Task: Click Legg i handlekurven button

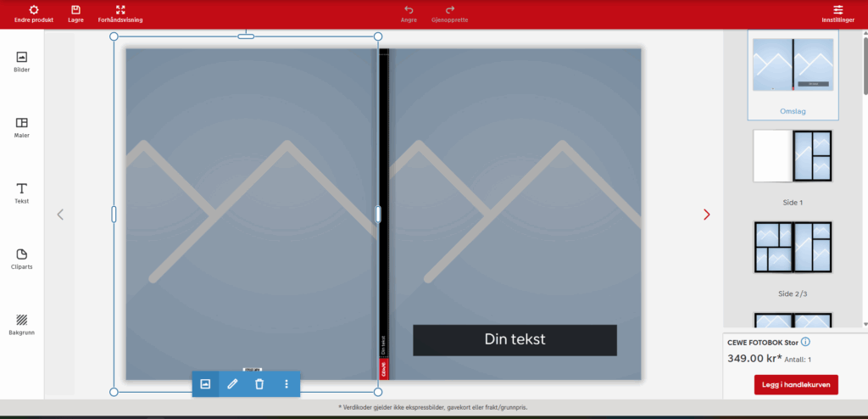Action: (x=796, y=385)
